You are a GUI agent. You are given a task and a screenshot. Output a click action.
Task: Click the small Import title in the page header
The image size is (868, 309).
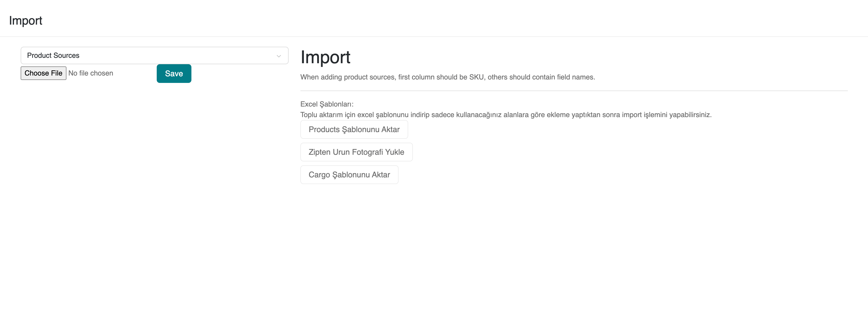click(26, 21)
